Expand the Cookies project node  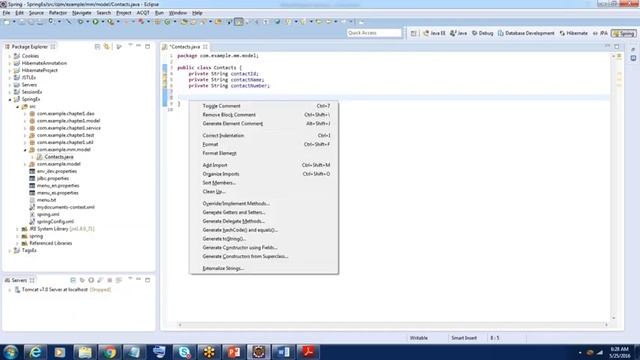click(x=10, y=56)
